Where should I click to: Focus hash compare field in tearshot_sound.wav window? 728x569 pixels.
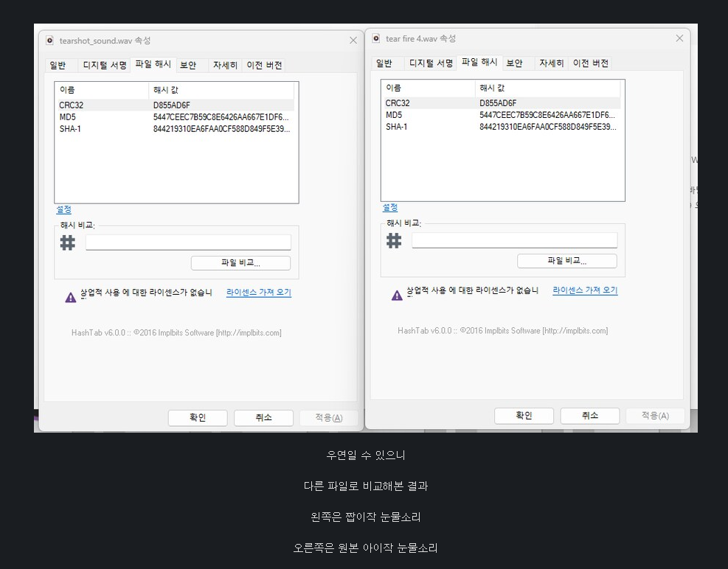189,242
